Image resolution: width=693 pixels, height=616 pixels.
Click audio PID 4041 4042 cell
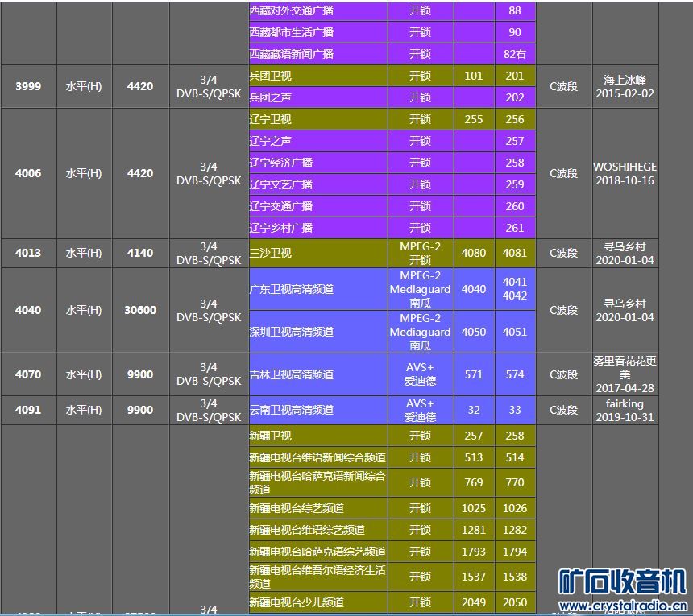click(515, 289)
